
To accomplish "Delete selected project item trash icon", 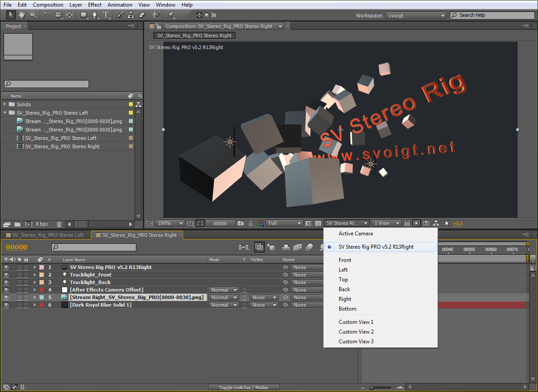I will [59, 224].
